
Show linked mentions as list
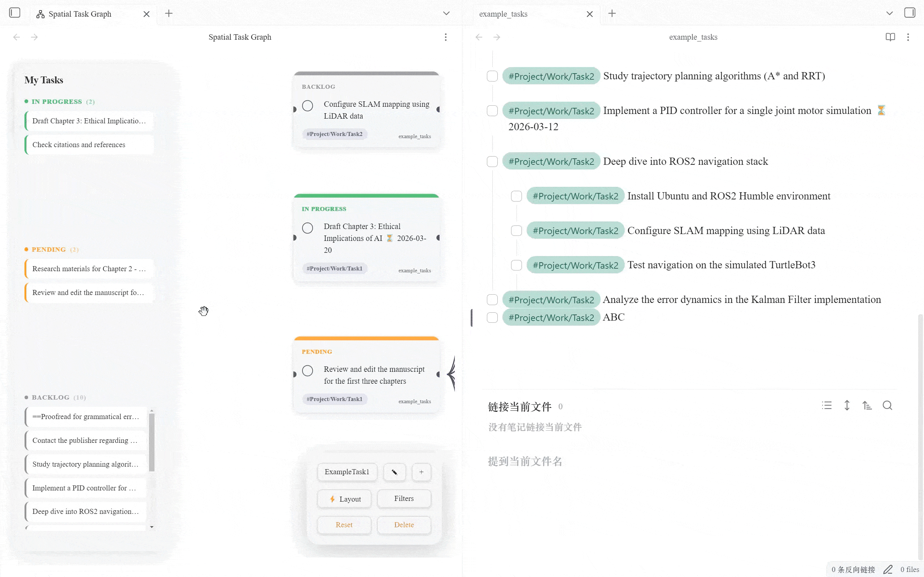click(x=827, y=405)
